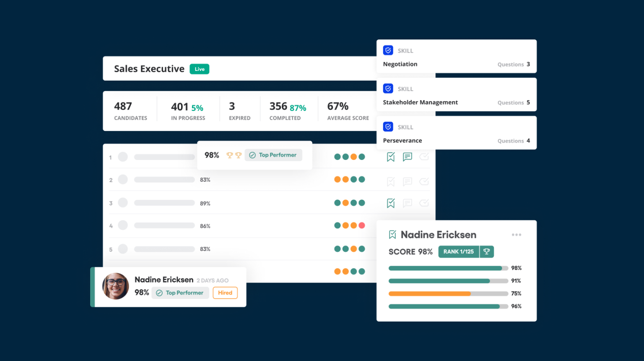The height and width of the screenshot is (361, 644).
Task: Open the three-dot menu on Nadine Ericksen's card
Action: [x=517, y=234]
